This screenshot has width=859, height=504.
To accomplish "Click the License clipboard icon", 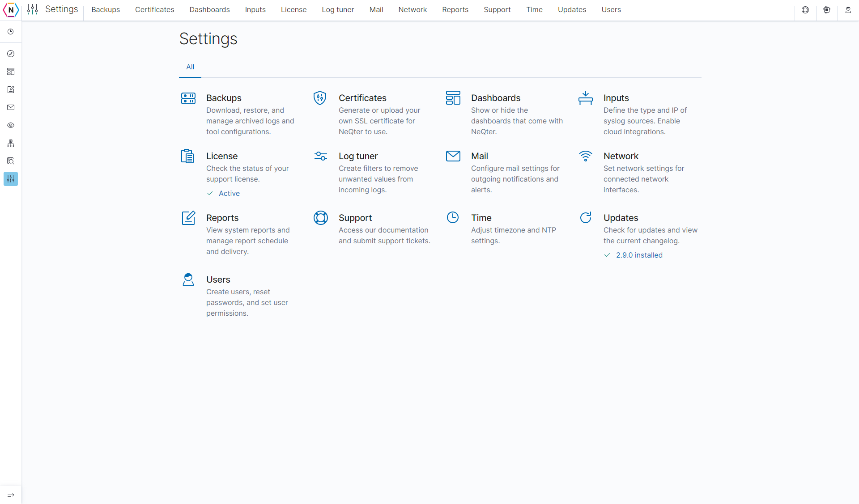I will (187, 156).
